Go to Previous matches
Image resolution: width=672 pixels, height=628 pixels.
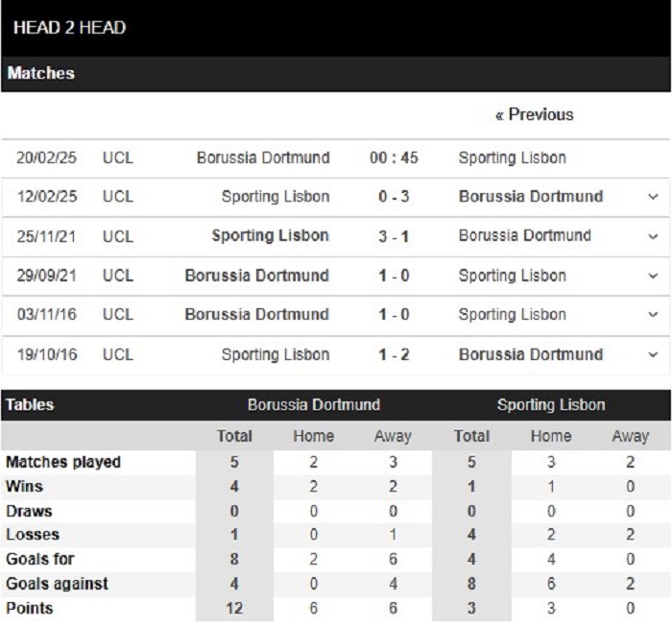point(534,115)
